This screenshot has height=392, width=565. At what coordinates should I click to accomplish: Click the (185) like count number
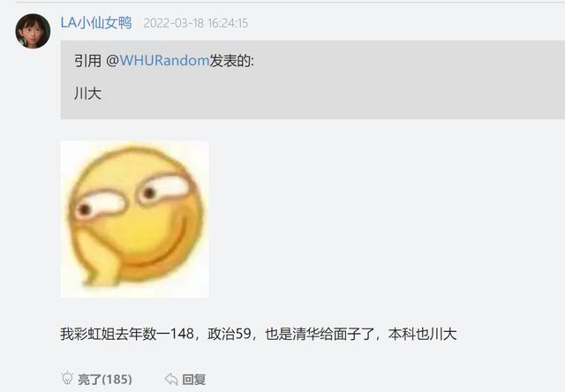(x=117, y=380)
